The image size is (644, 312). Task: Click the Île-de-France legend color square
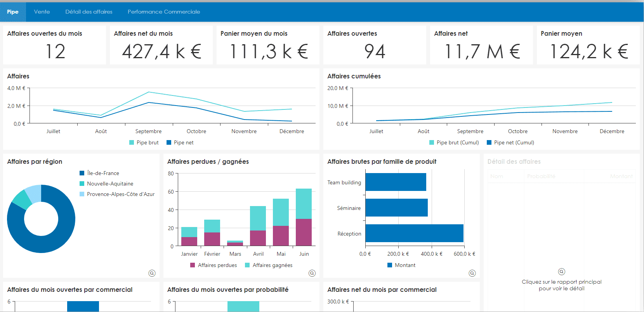[82, 173]
